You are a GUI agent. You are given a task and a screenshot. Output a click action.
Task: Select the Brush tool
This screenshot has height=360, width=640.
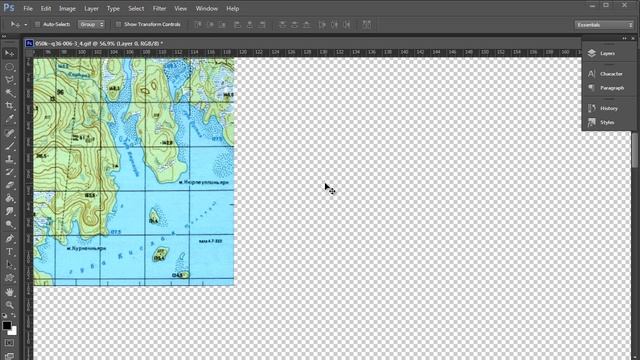click(9, 146)
